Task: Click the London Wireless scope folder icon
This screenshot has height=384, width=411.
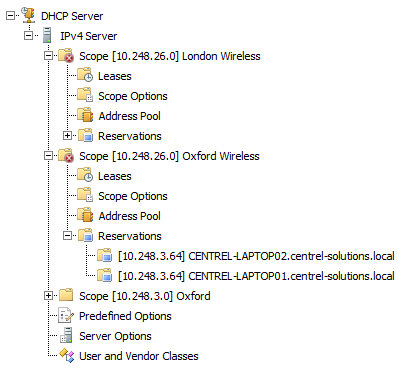Action: tap(66, 55)
